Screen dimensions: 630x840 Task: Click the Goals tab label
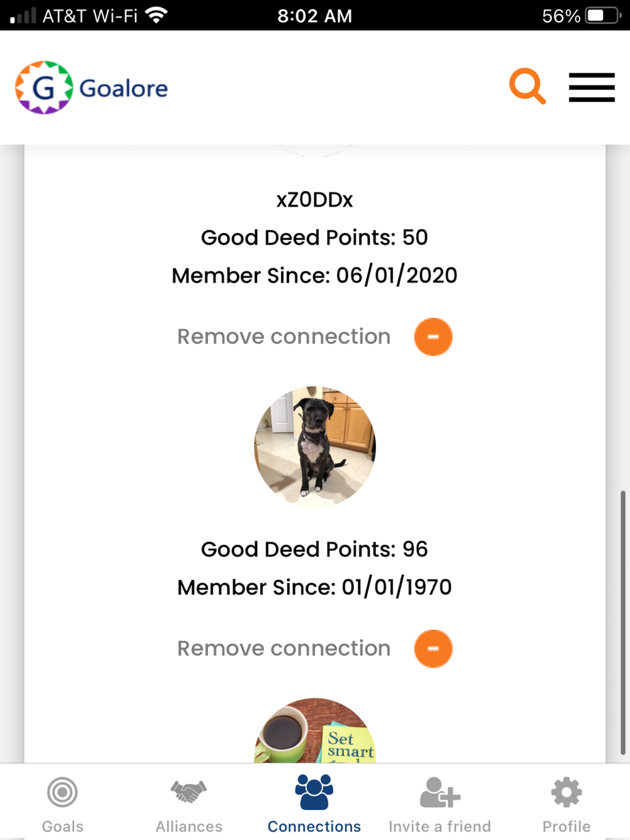(x=62, y=826)
